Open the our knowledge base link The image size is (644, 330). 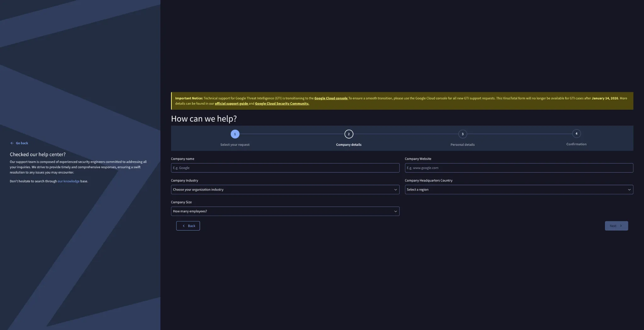(x=69, y=181)
